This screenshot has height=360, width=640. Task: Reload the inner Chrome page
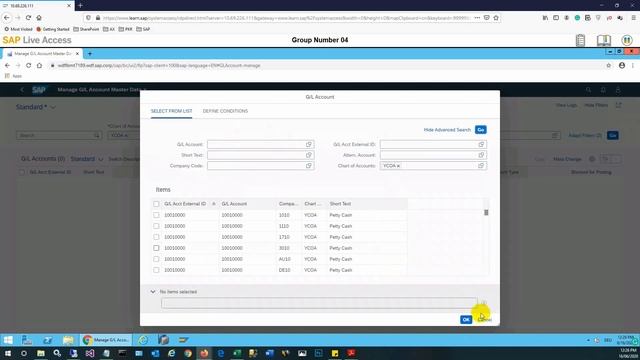[28, 65]
